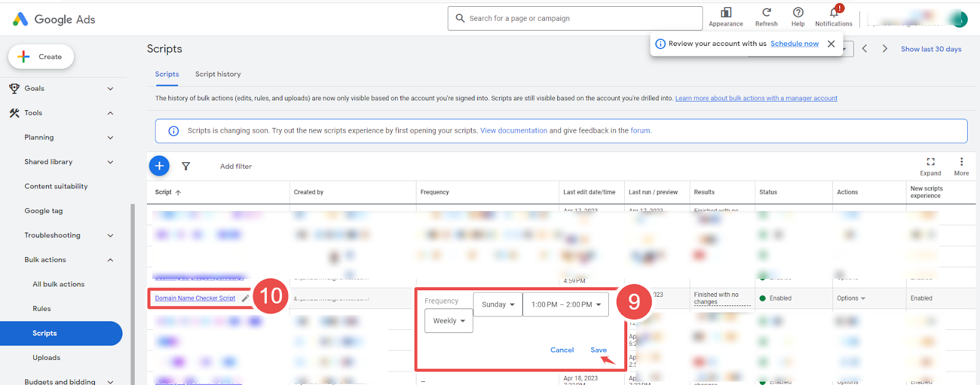Screen dimensions: 980x385
Task: Open the Notifications bell
Action: pos(834,12)
